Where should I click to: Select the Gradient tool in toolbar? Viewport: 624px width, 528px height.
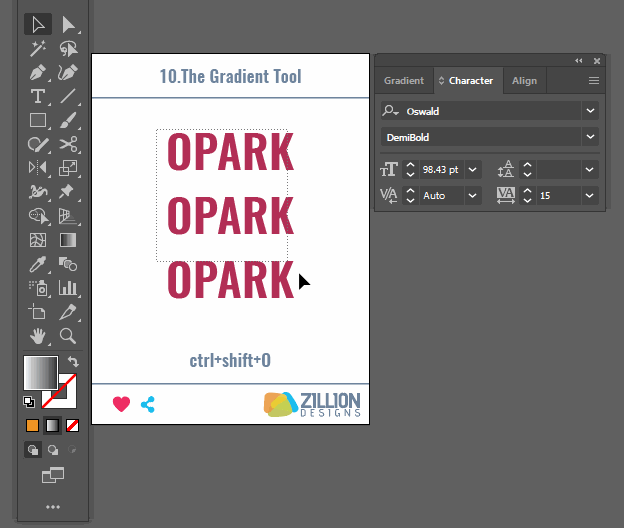tap(68, 241)
